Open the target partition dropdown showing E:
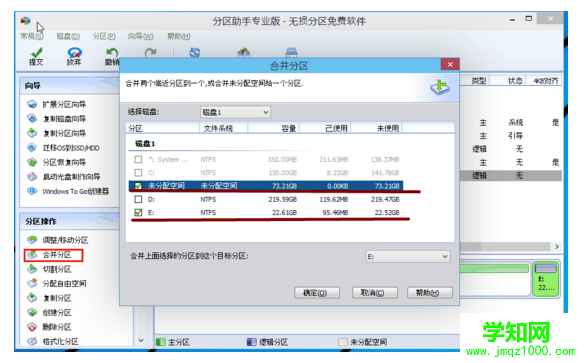 pyautogui.click(x=408, y=257)
